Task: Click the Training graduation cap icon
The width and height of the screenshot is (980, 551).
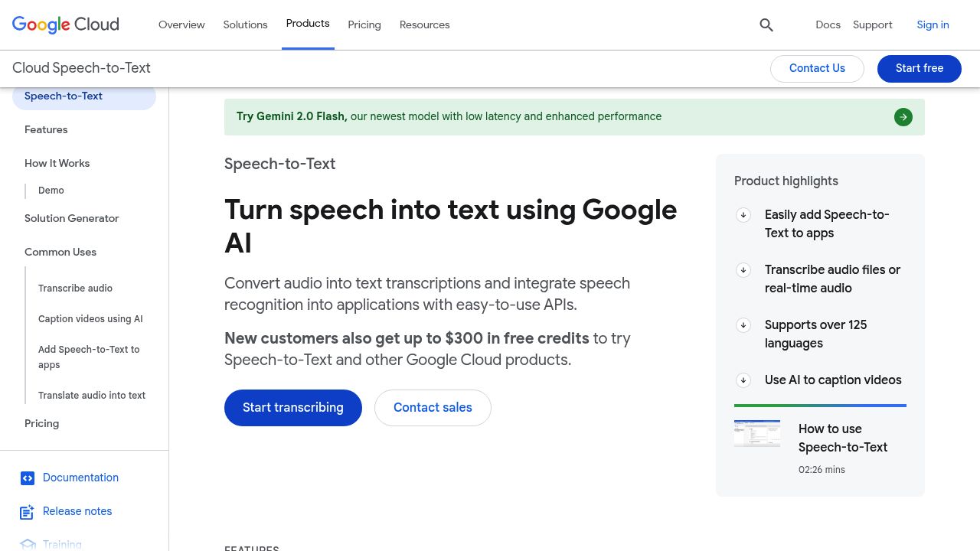Action: [28, 545]
